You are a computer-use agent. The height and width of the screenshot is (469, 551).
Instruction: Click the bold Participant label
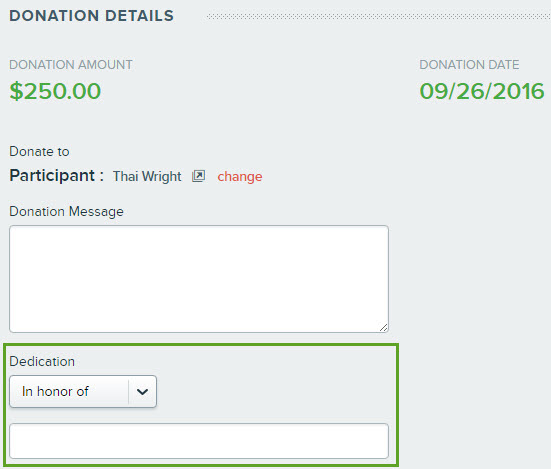[x=56, y=176]
